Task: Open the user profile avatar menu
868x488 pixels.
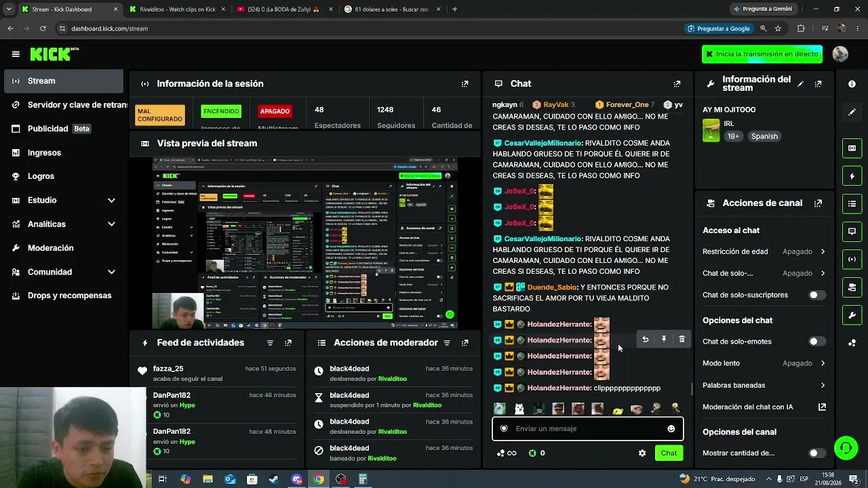Action: [x=840, y=54]
